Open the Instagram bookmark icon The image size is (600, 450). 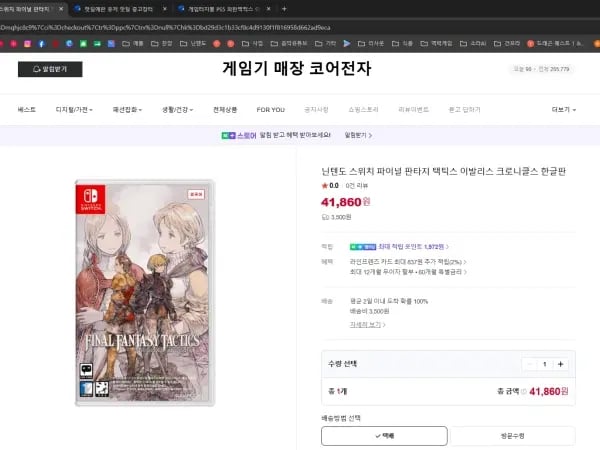[28, 44]
